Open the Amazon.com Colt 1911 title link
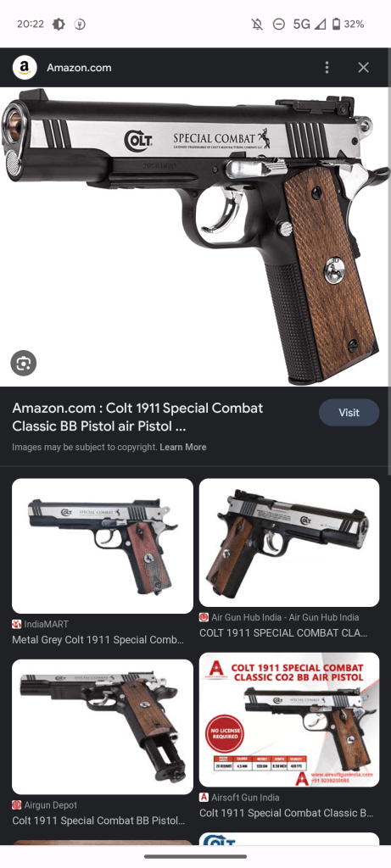This screenshot has width=391, height=868. 137,417
